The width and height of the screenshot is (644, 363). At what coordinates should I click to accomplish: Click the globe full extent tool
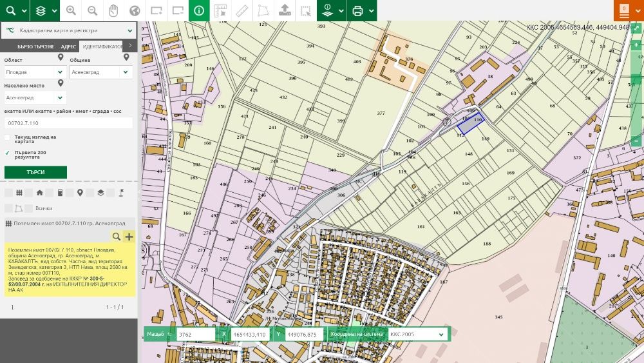[x=135, y=11]
